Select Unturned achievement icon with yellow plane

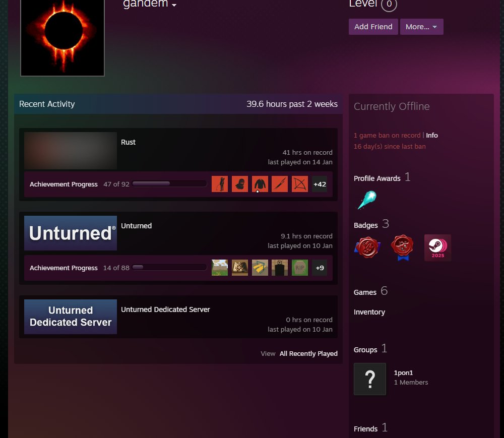pos(260,268)
